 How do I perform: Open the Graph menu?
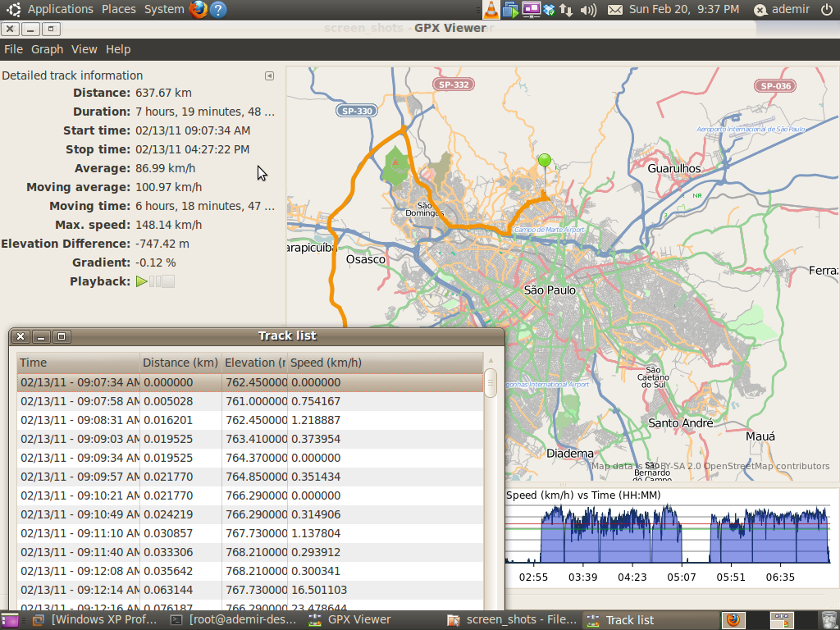(x=47, y=49)
